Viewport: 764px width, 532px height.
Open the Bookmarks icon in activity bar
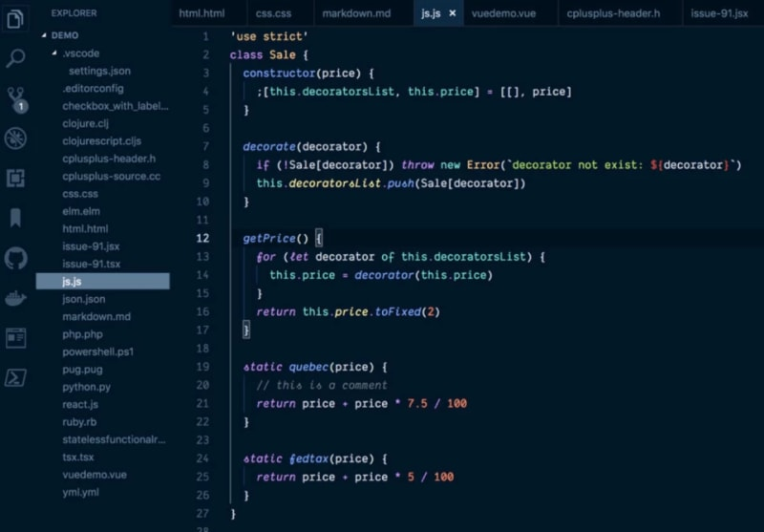[15, 218]
